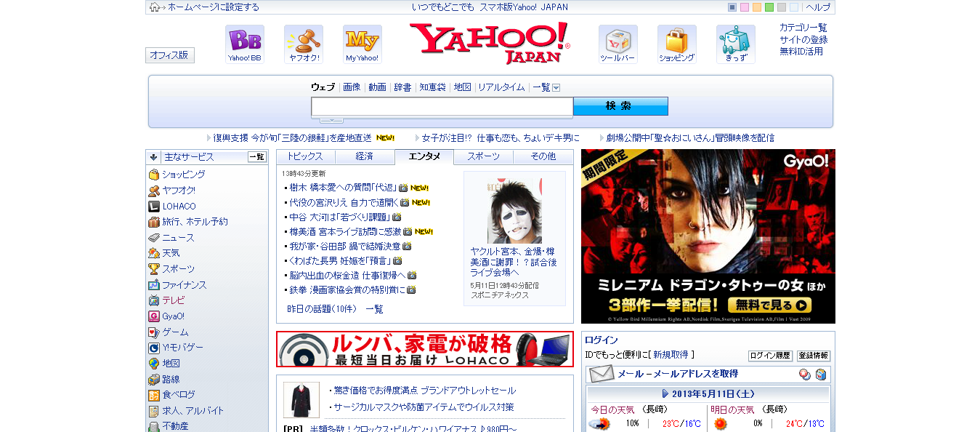Select the 知恵袋 search tab

point(432,87)
